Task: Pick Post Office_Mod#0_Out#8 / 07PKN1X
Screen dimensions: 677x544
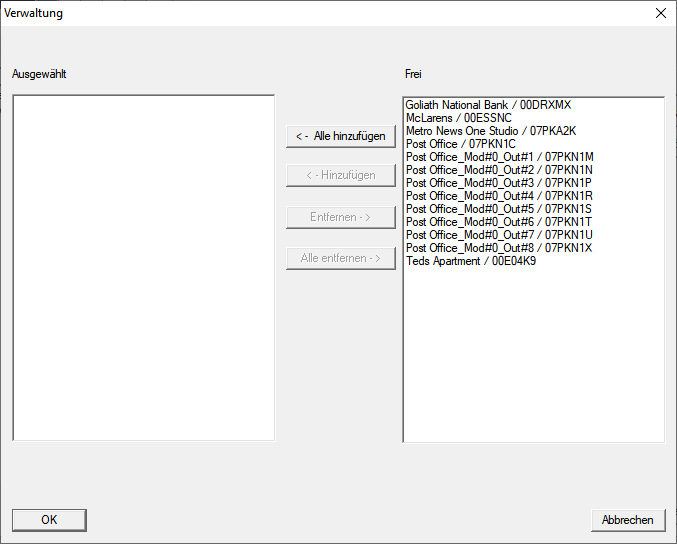Action: pos(499,248)
